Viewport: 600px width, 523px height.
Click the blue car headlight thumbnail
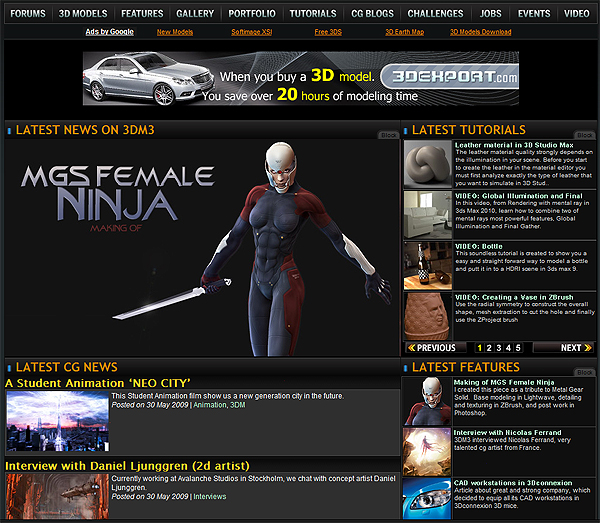coord(427,499)
